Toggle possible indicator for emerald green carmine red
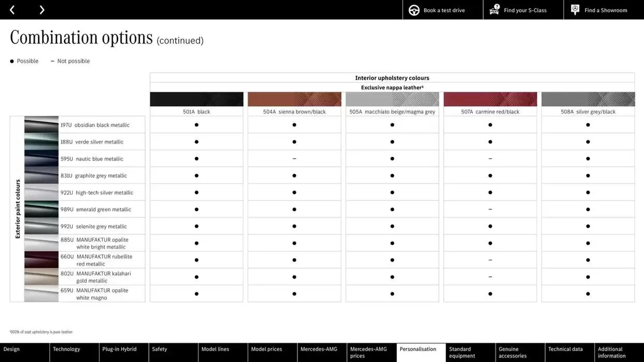 (x=490, y=209)
